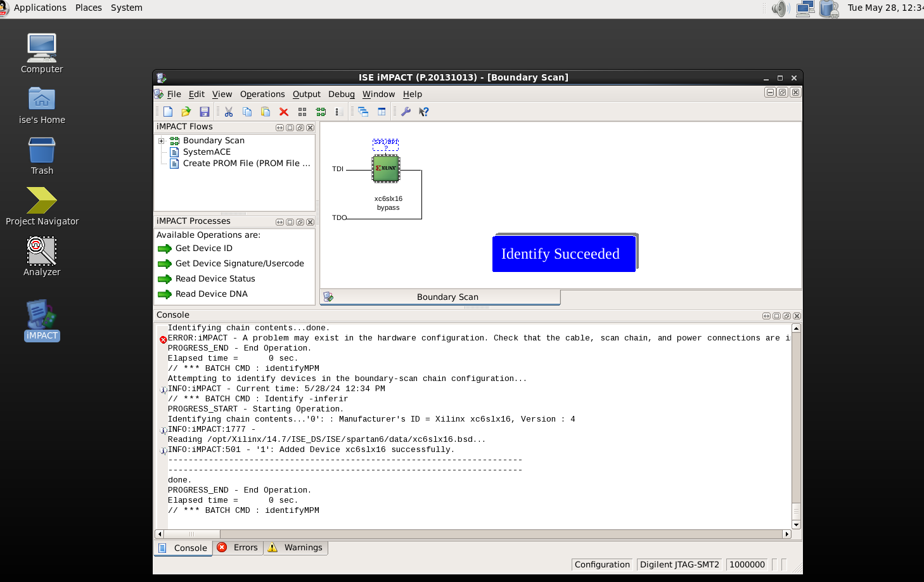Run Get Device Signature/Usercode operation
The height and width of the screenshot is (582, 924).
click(240, 264)
